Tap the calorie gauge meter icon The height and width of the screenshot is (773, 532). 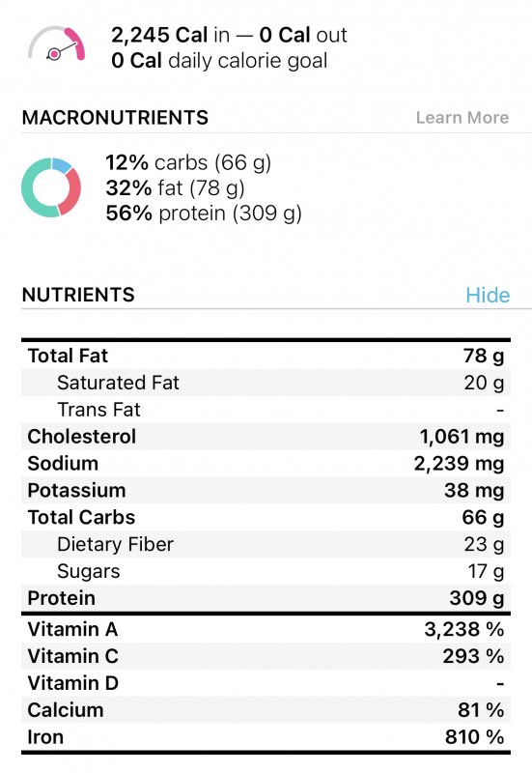[x=56, y=44]
